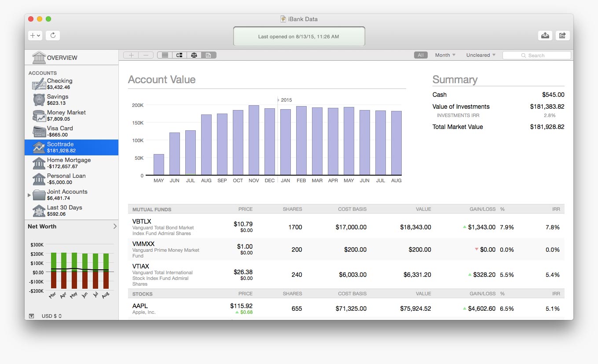Click the upload/sync tray icon at top right
Image resolution: width=598 pixels, height=364 pixels.
(545, 36)
